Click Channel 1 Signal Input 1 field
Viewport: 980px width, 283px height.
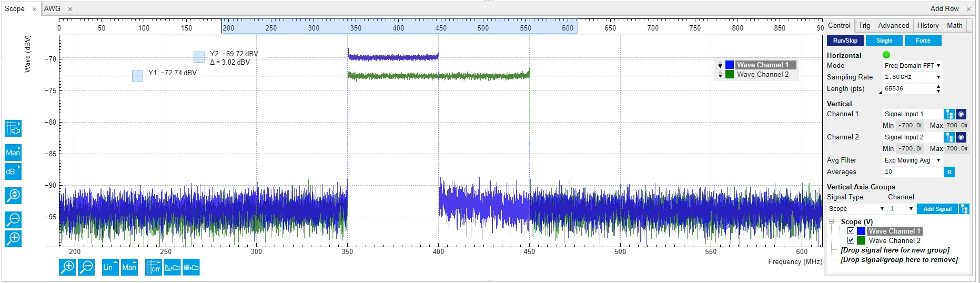[913, 114]
